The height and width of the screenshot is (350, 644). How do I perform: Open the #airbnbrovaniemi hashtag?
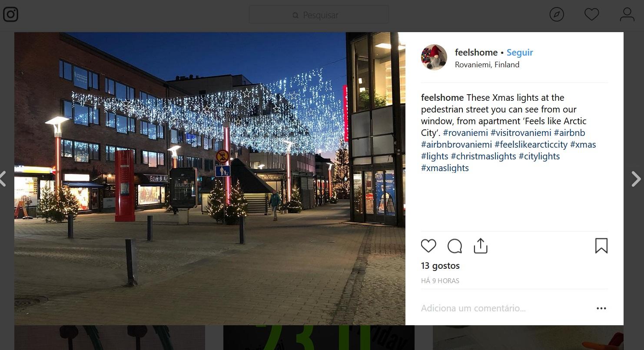pyautogui.click(x=456, y=145)
